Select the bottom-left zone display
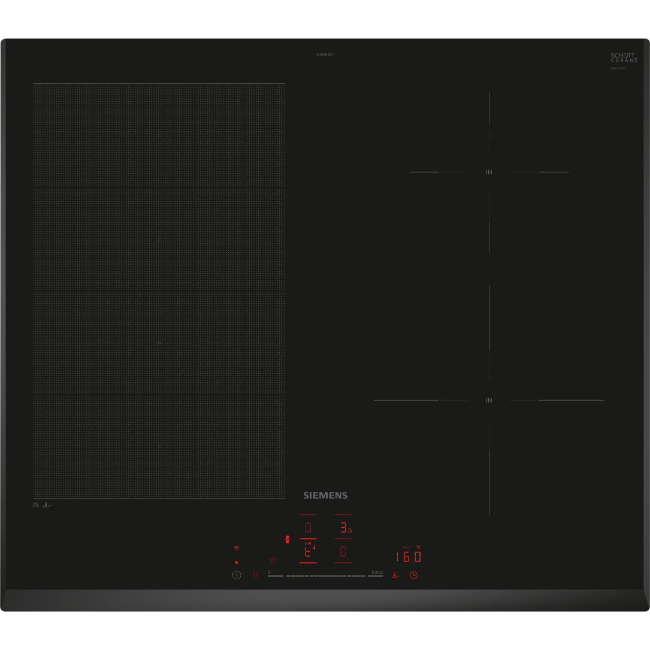Screen dimensions: 650x650 point(308,551)
